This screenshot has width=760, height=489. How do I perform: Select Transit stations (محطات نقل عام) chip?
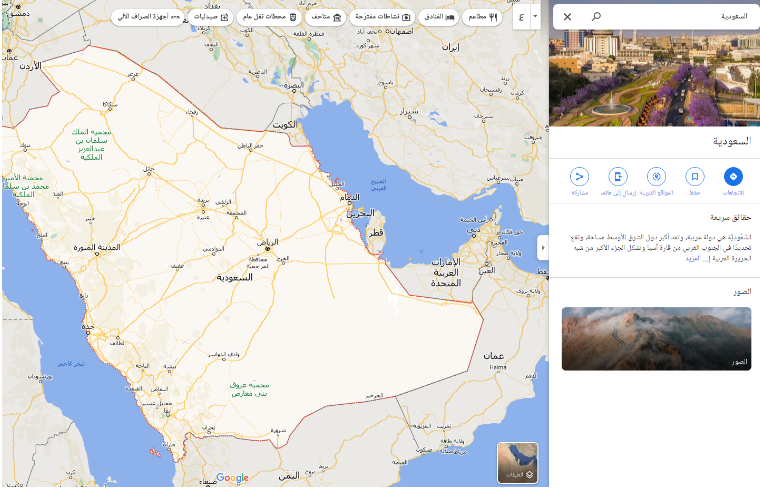(269, 17)
